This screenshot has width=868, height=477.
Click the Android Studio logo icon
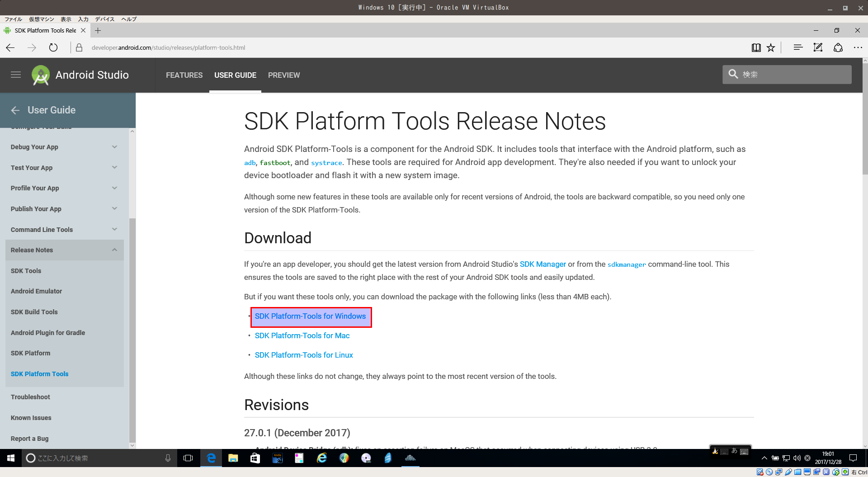click(x=40, y=75)
